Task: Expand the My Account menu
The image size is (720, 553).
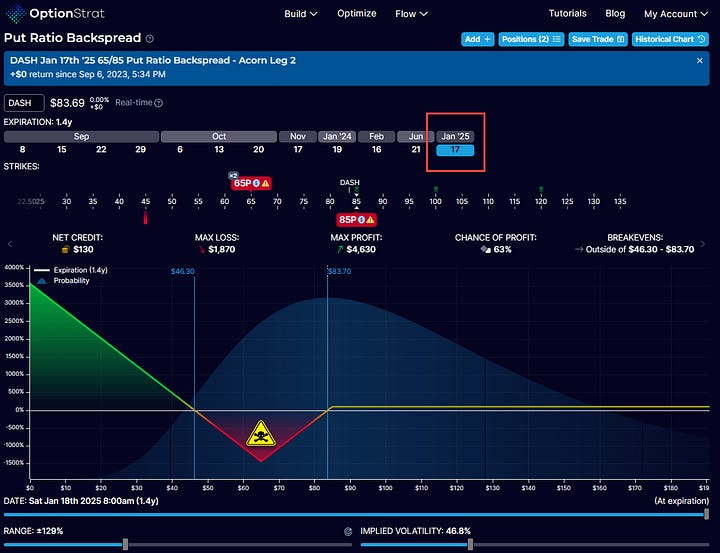Action: [x=676, y=14]
